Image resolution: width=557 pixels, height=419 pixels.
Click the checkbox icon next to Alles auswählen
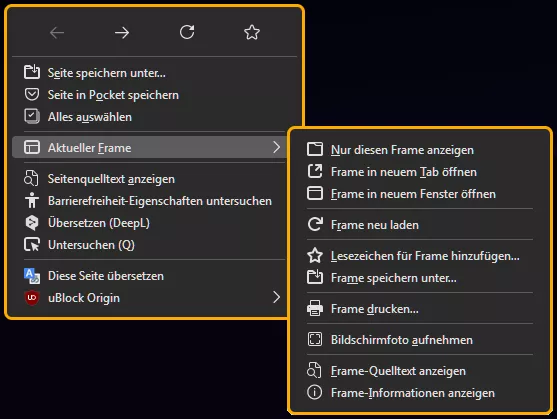pos(32,116)
